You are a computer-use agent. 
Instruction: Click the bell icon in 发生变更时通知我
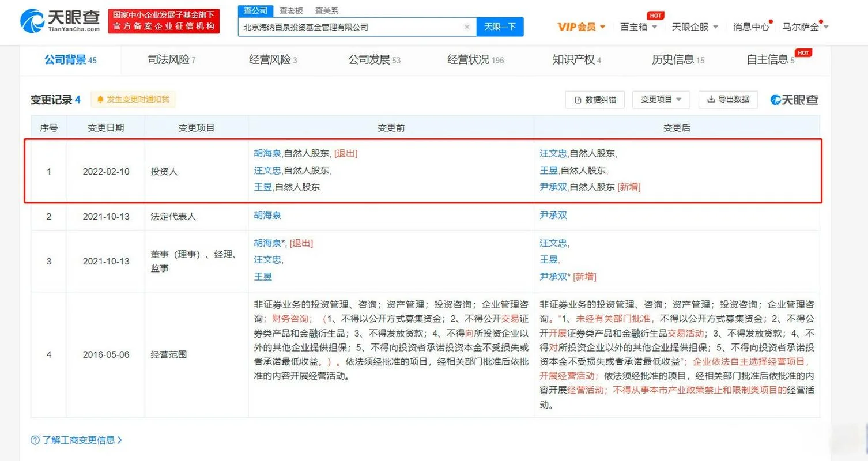point(100,100)
